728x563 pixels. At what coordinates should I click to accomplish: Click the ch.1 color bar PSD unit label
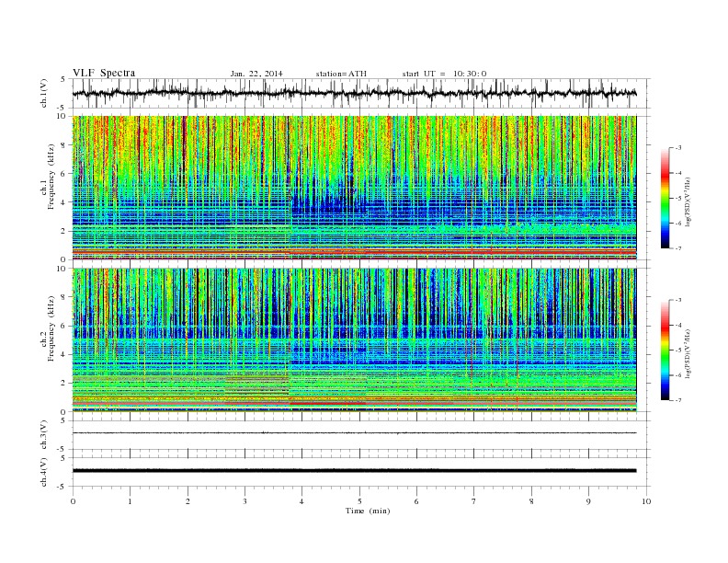point(688,202)
